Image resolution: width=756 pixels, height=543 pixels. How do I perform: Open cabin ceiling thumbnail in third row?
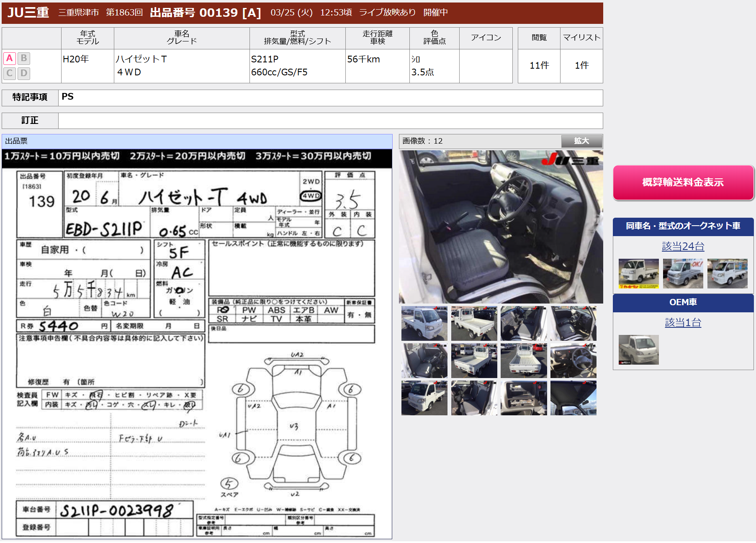573,398
